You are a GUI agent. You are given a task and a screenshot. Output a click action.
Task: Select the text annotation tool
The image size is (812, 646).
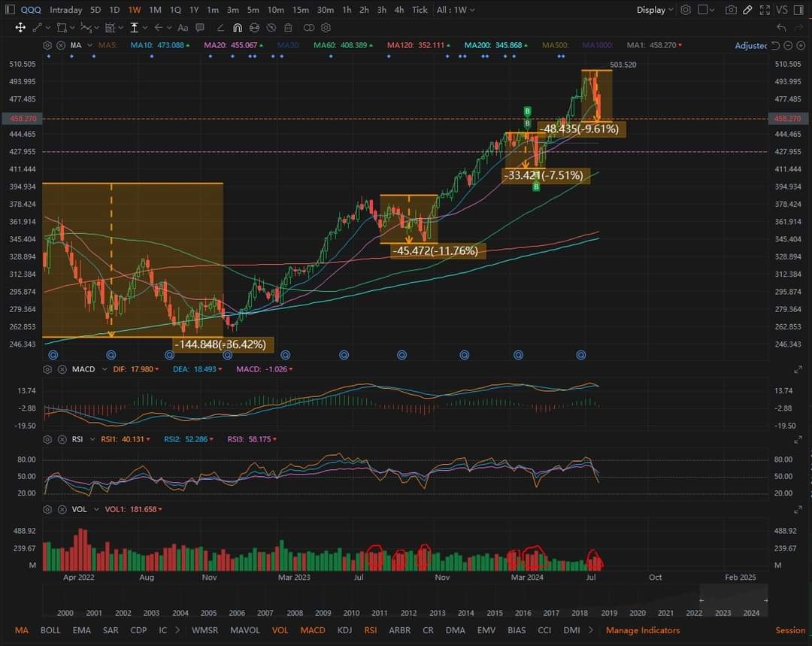(x=183, y=28)
